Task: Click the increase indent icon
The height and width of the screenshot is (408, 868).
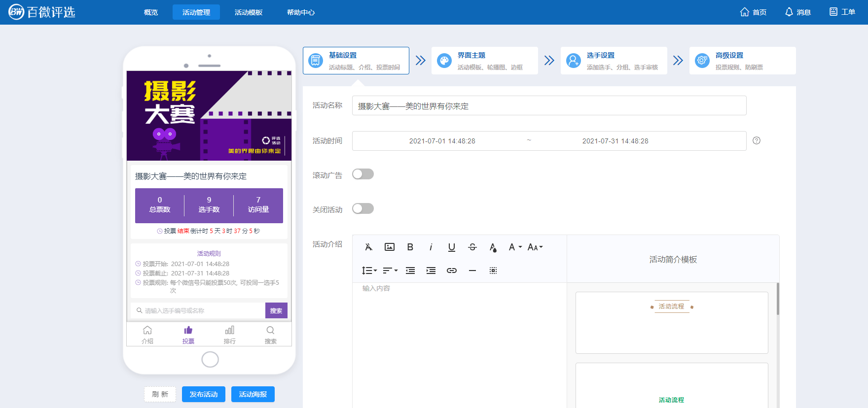Action: point(431,271)
